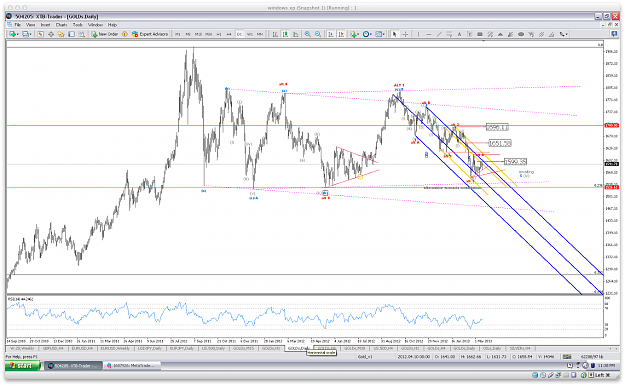Select the triangle shape tool

pos(500,34)
